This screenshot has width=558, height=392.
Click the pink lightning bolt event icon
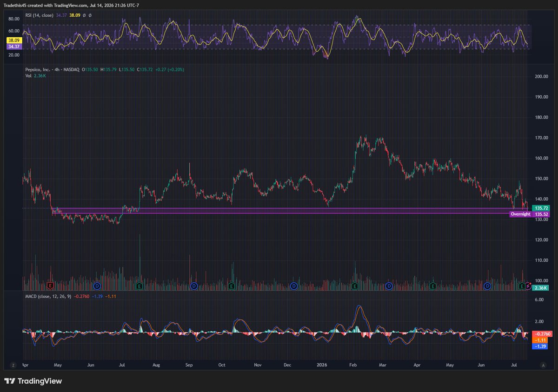pos(528,285)
